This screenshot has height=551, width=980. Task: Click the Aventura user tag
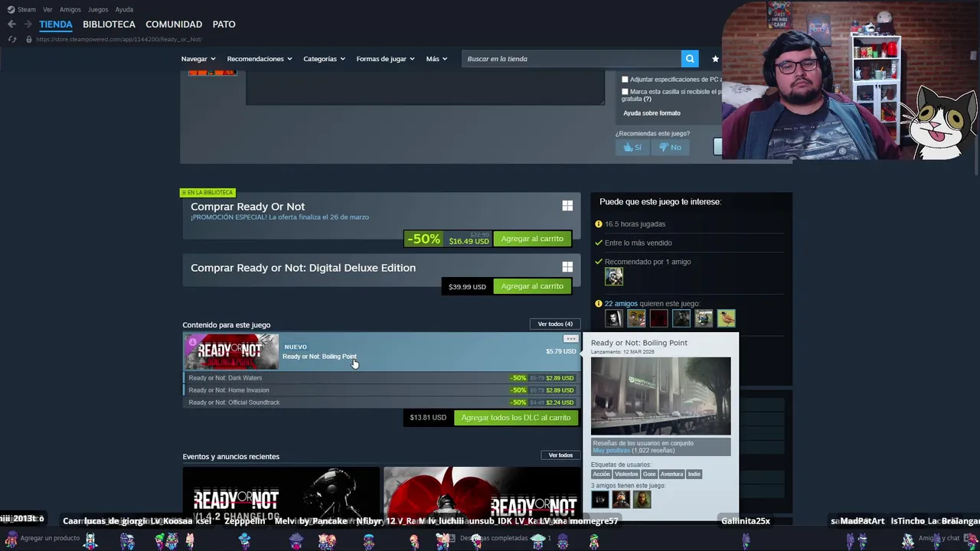click(x=671, y=474)
